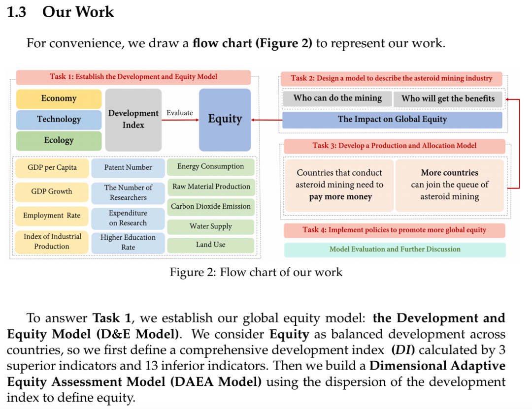Click the 'Raw Material Production' cell
The height and width of the screenshot is (409, 532).
211,187
